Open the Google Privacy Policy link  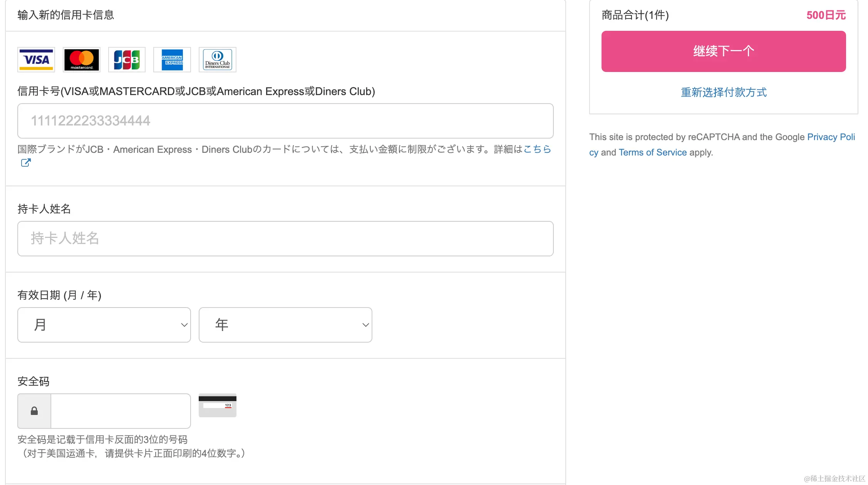(831, 137)
